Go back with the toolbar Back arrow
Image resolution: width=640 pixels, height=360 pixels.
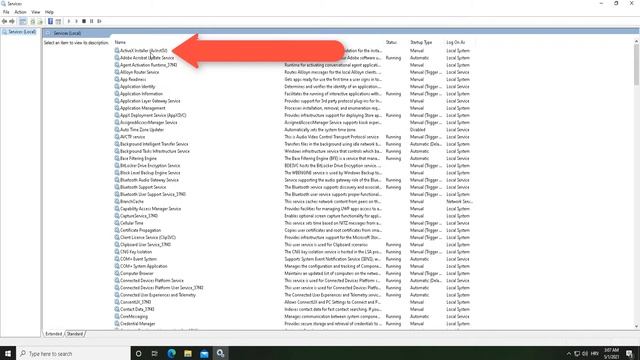click(4, 21)
